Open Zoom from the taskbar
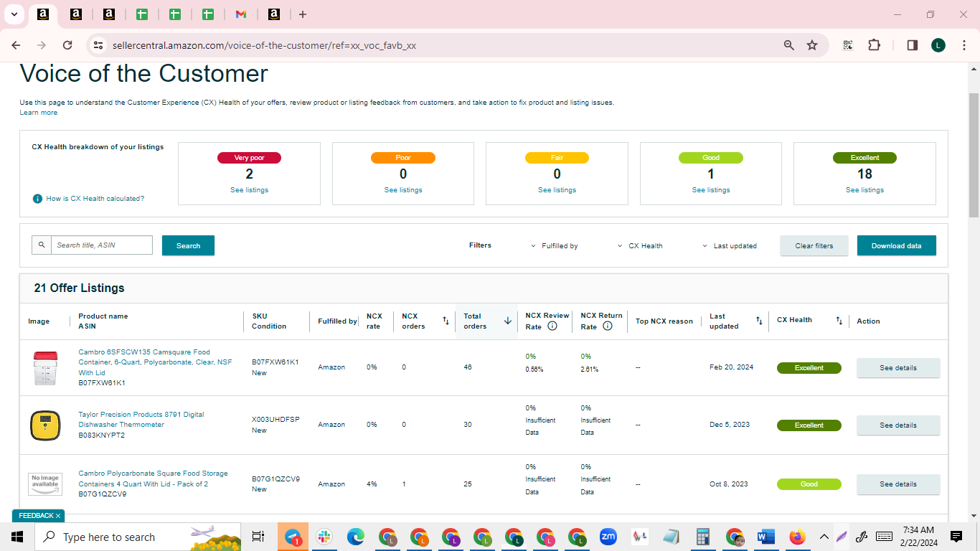980x551 pixels. click(x=608, y=537)
